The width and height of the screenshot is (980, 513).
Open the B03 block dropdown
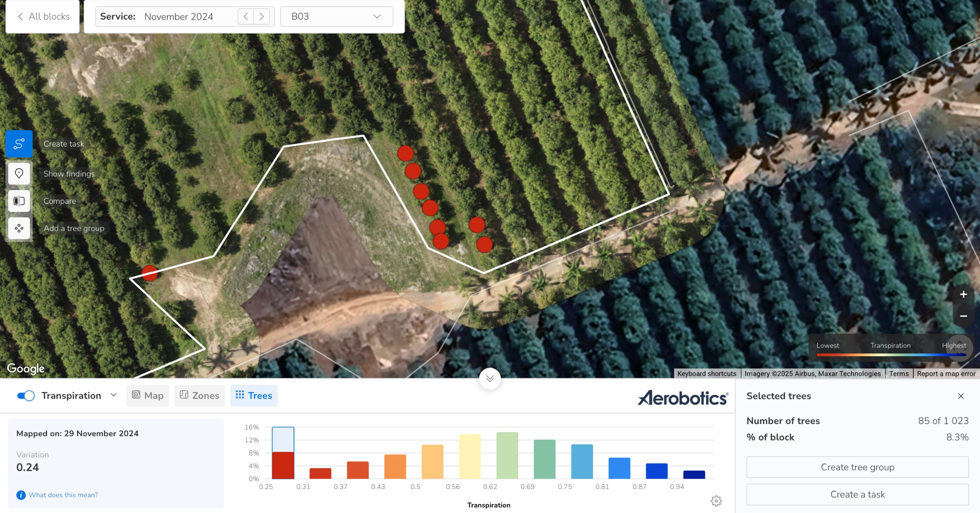tap(336, 16)
